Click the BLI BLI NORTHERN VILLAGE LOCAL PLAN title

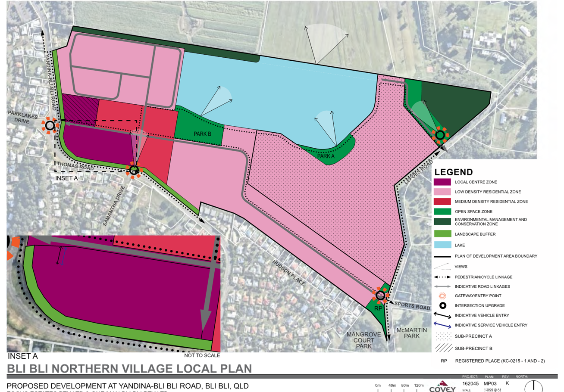point(129,368)
